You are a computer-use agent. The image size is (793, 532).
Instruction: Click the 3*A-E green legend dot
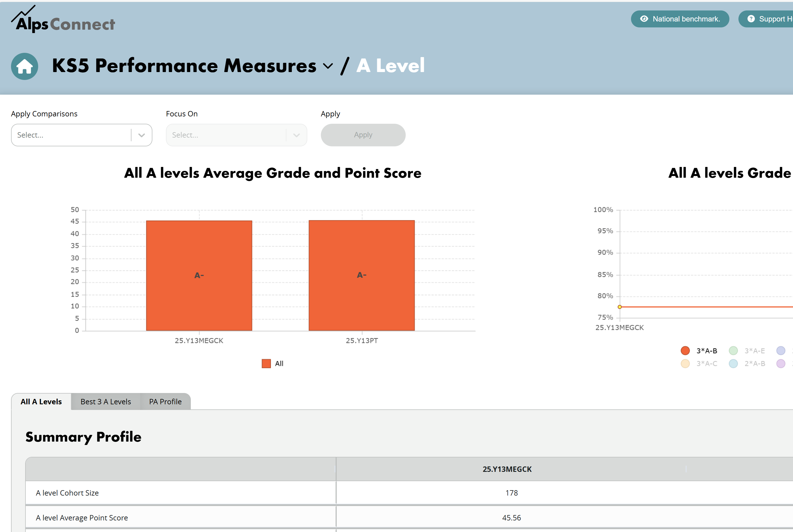click(733, 351)
